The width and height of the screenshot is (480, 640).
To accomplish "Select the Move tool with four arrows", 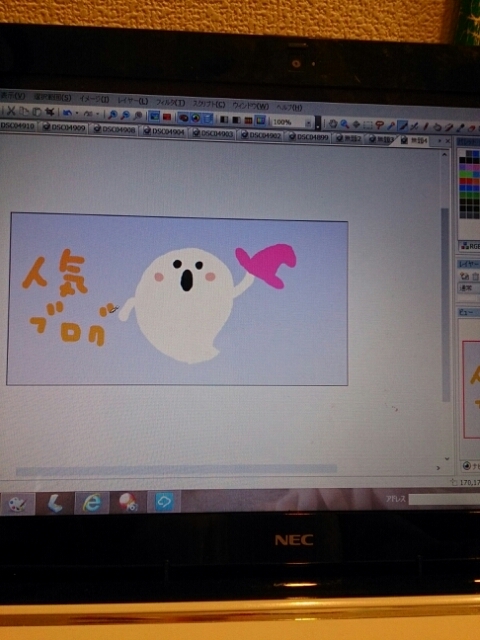I will point(356,124).
